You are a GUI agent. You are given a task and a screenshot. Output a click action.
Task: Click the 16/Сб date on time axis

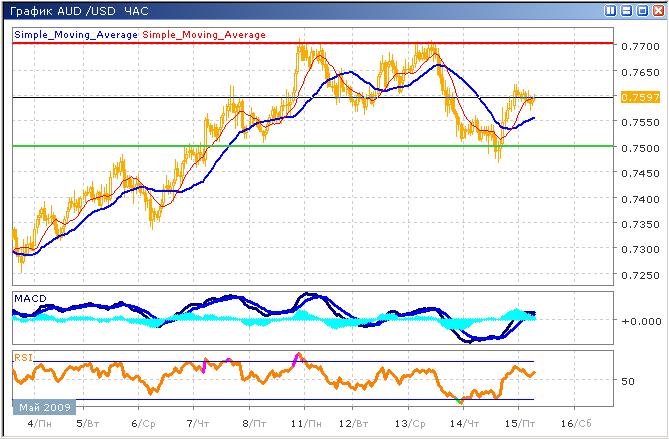572,424
